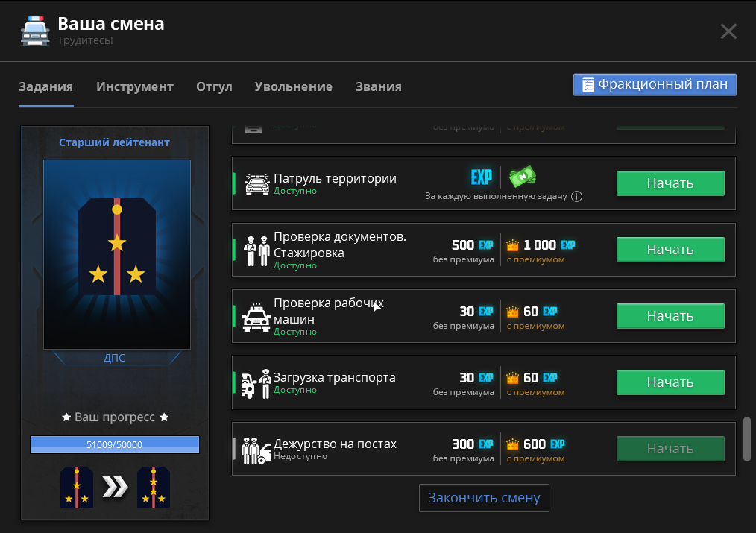Click the crown icon beside 1 000 EXP

click(x=512, y=245)
